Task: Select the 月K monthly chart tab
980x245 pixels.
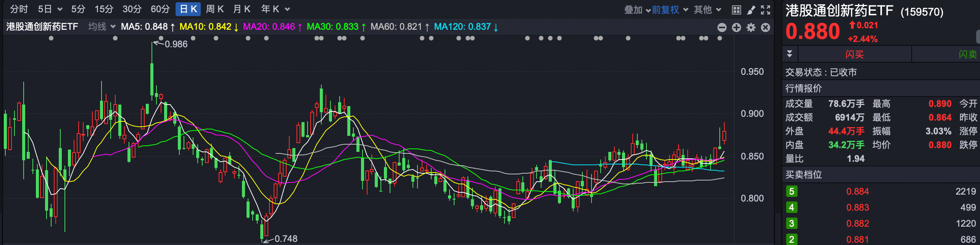Action: pyautogui.click(x=242, y=9)
